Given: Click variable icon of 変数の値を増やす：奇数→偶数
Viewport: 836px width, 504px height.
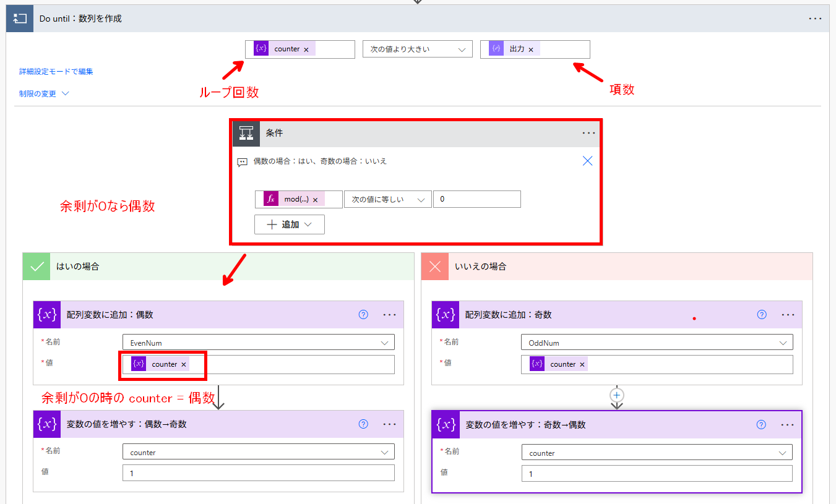Looking at the screenshot, I should click(446, 425).
